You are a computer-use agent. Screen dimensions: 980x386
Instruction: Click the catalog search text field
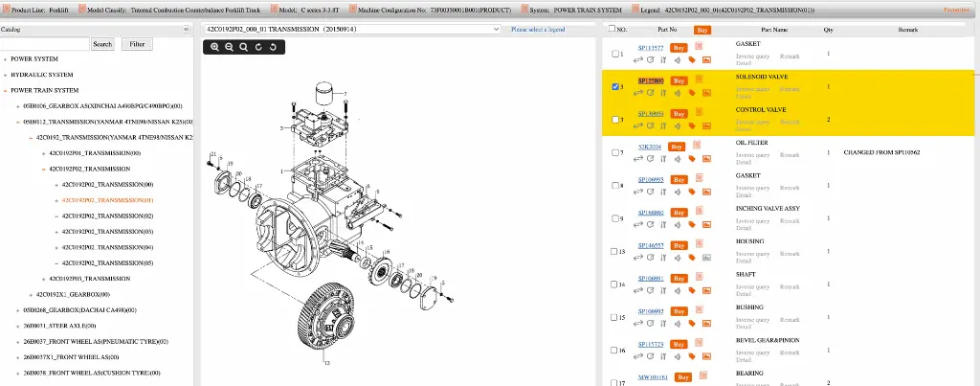(x=45, y=44)
